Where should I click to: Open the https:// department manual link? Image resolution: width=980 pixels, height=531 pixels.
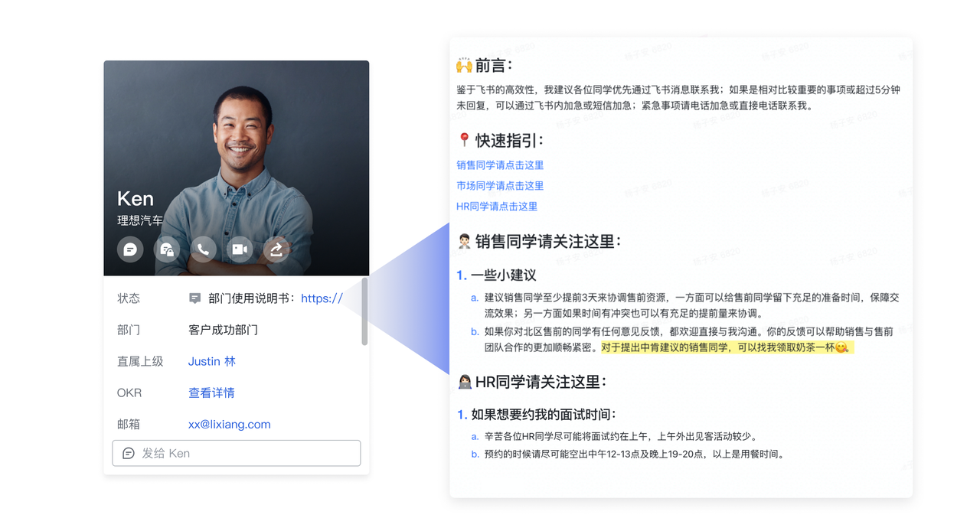[322, 298]
